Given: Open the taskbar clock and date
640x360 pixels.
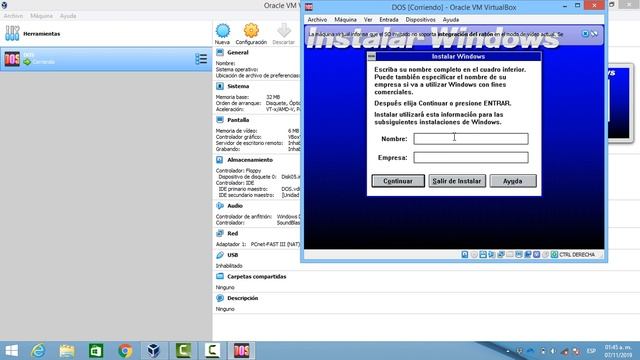Looking at the screenshot, I should pyautogui.click(x=618, y=351).
